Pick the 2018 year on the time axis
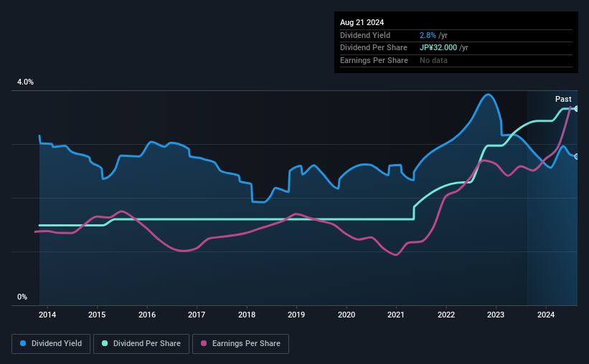Image resolution: width=589 pixels, height=364 pixels. point(247,314)
